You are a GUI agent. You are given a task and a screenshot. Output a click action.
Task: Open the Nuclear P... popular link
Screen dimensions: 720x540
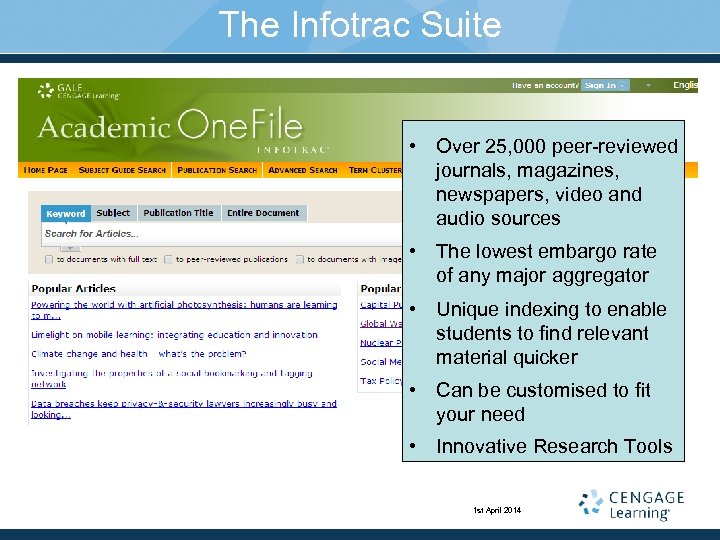pos(381,343)
